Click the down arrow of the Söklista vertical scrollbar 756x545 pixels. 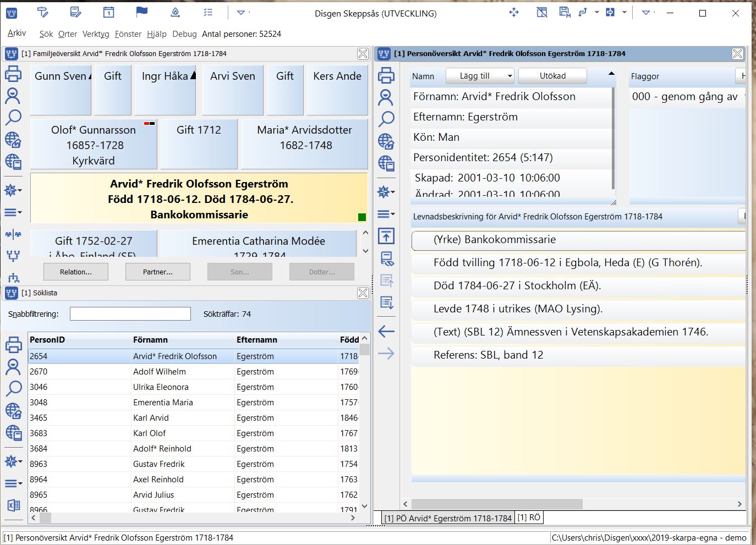[364, 507]
